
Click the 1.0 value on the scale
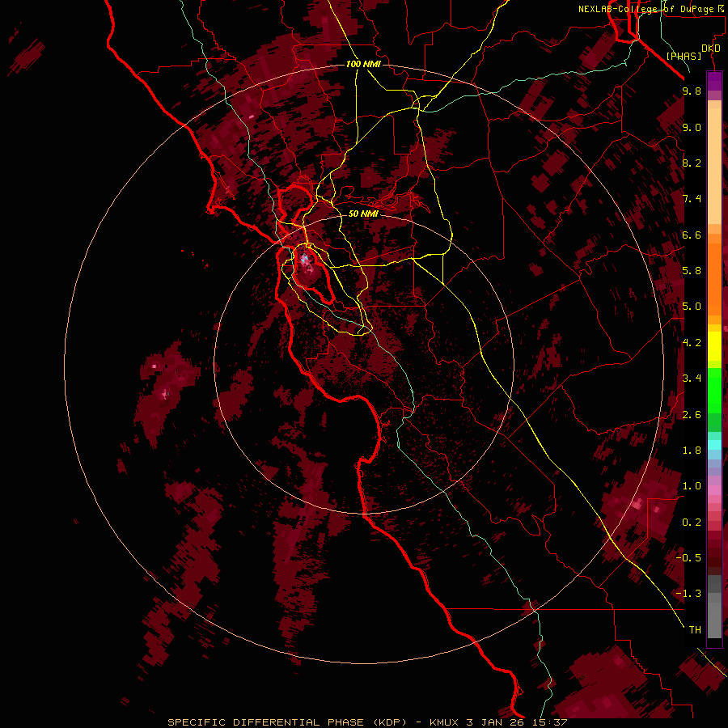[x=692, y=486]
